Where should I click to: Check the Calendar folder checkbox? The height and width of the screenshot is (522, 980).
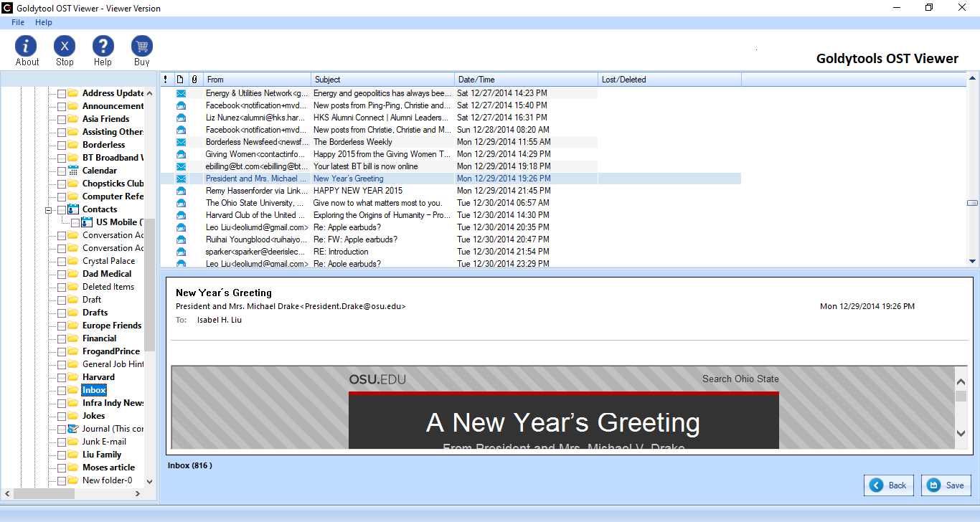pyautogui.click(x=62, y=171)
